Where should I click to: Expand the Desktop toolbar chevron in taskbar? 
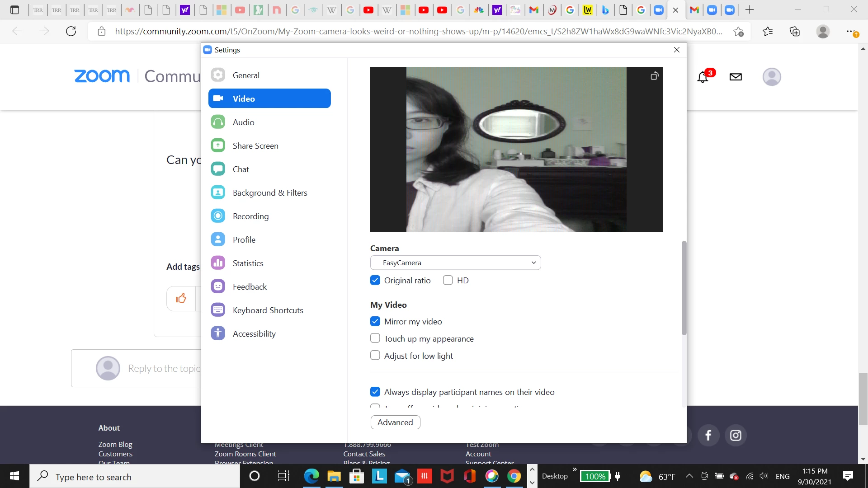(575, 469)
